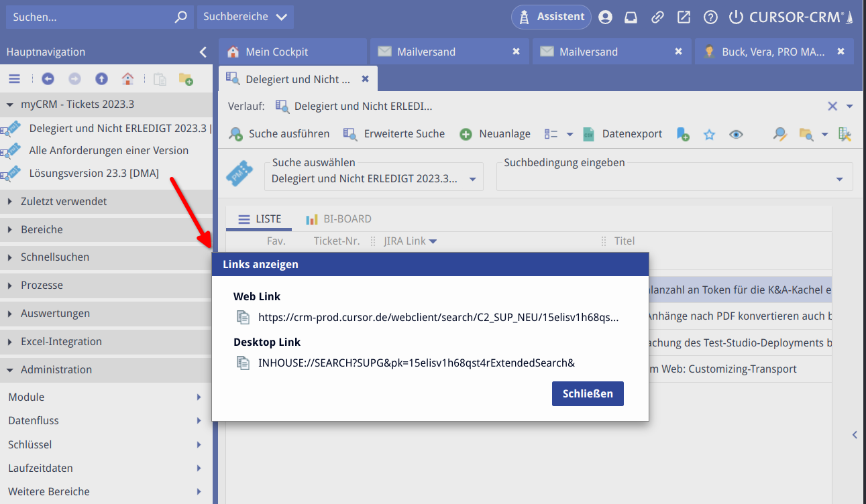Open the Suche auswählen combo box

click(x=373, y=178)
